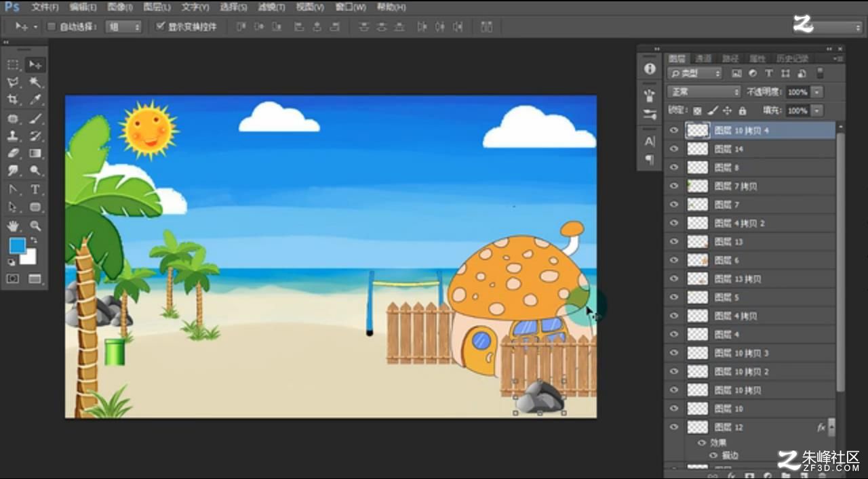Change screen mode from toolbox
Screen dimensions: 868x479
point(35,278)
